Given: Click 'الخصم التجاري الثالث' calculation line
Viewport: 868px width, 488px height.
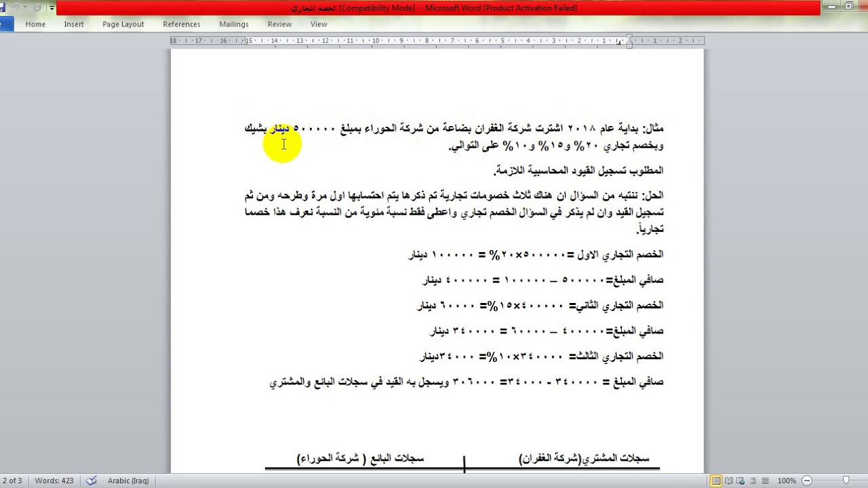Looking at the screenshot, I should coord(542,357).
